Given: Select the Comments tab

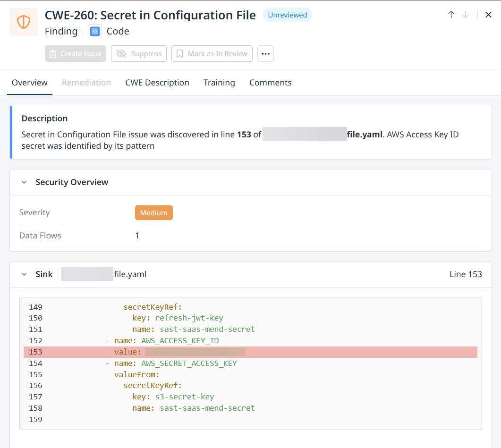Looking at the screenshot, I should (x=270, y=82).
